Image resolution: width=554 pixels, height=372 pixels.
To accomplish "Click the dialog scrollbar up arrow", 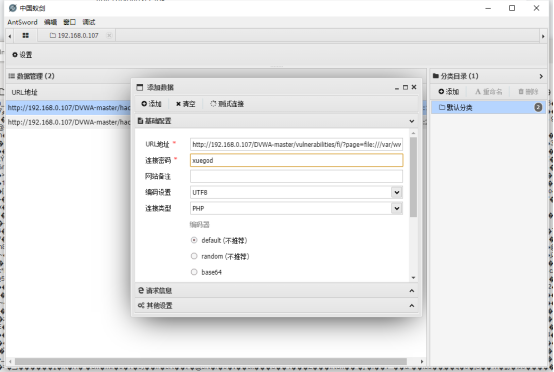I will 413,133.
